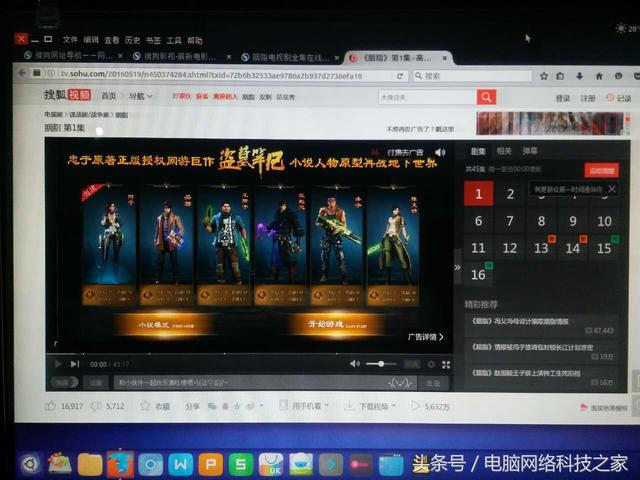The image size is (640, 480).
Task: Open the 记录 history link
Action: 619,98
